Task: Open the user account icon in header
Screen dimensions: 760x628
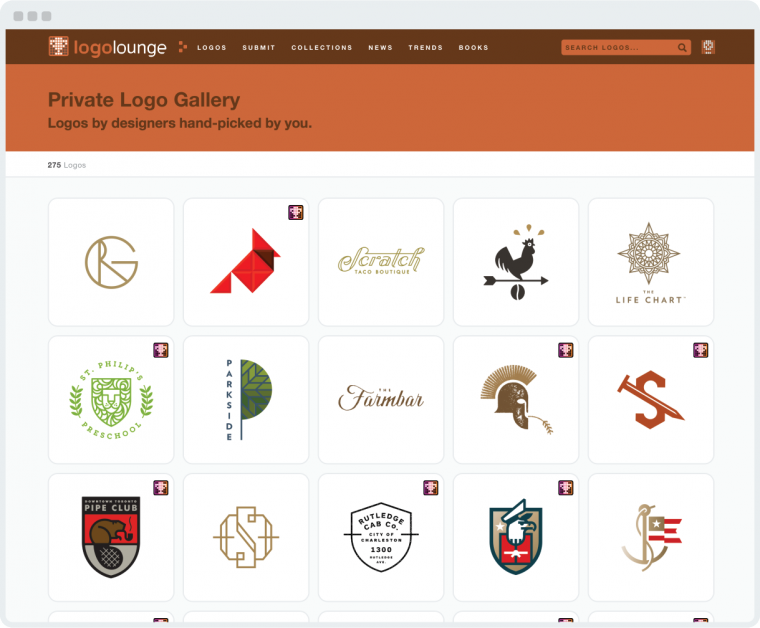Action: pos(708,47)
